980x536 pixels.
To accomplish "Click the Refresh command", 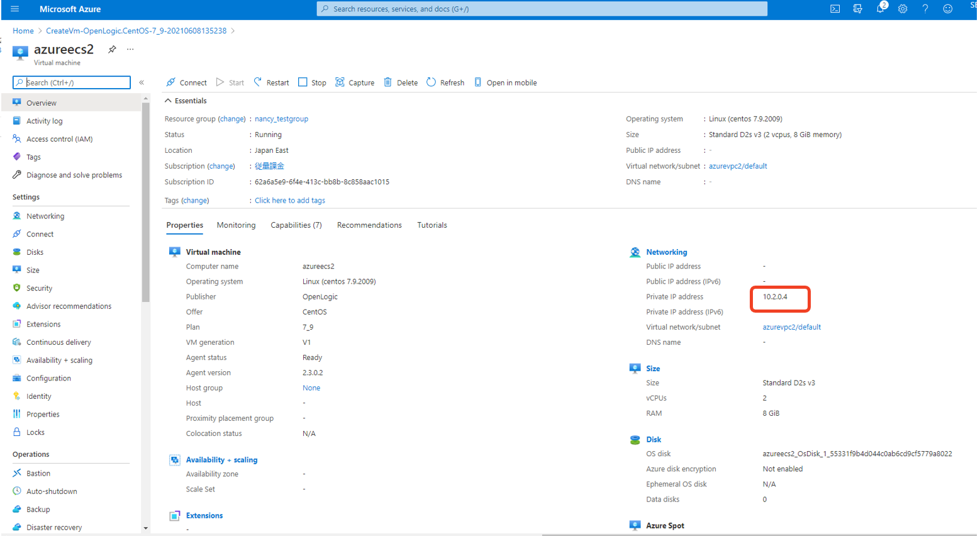I will point(445,82).
